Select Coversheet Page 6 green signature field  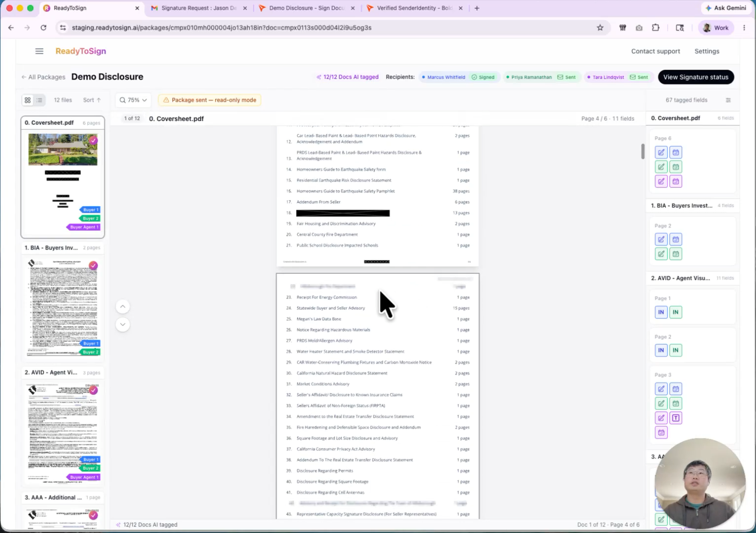pyautogui.click(x=661, y=167)
